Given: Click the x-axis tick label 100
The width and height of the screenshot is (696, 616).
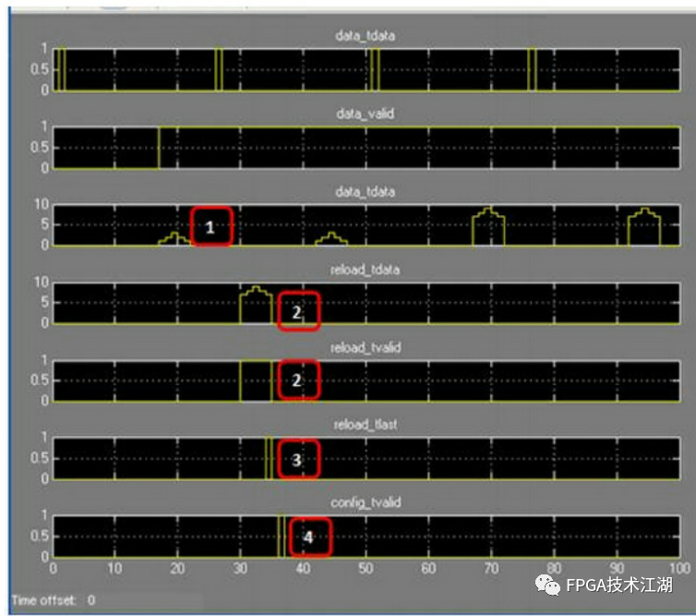Looking at the screenshot, I should click(x=678, y=568).
